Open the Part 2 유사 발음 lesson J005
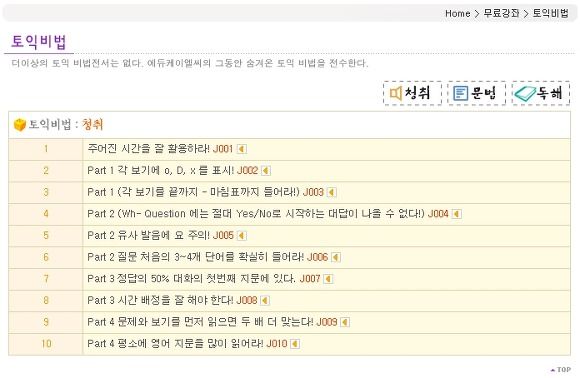The image size is (580, 378). click(160, 236)
